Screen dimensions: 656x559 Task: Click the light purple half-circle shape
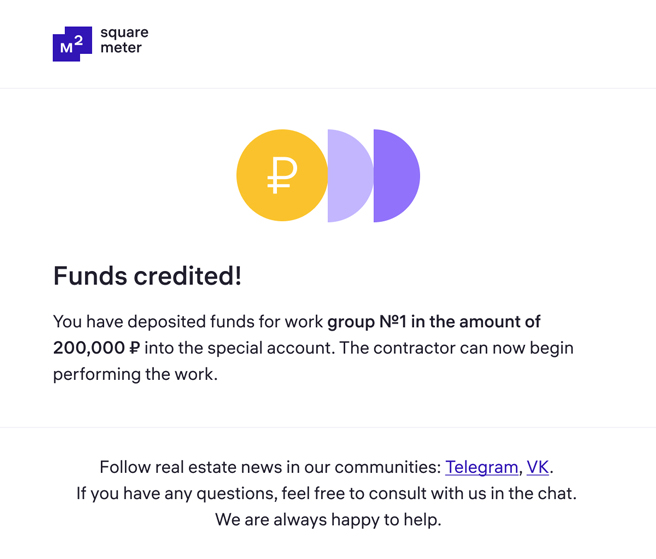coord(347,176)
